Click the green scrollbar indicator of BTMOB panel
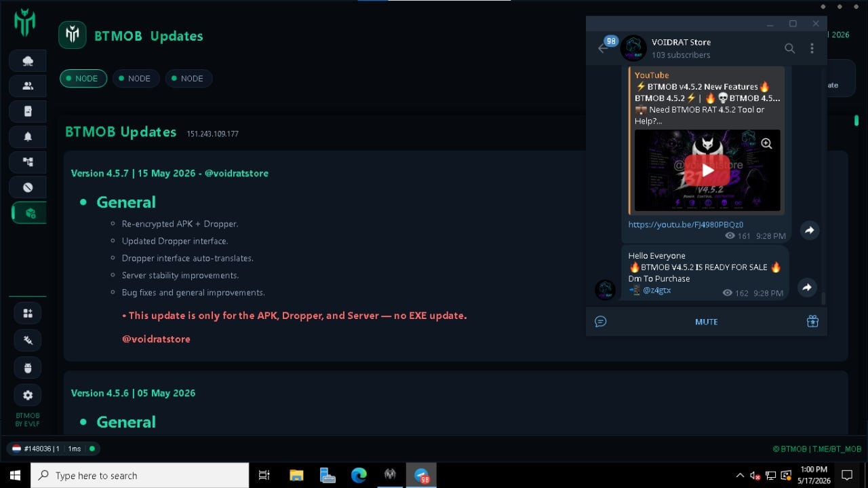 click(856, 121)
